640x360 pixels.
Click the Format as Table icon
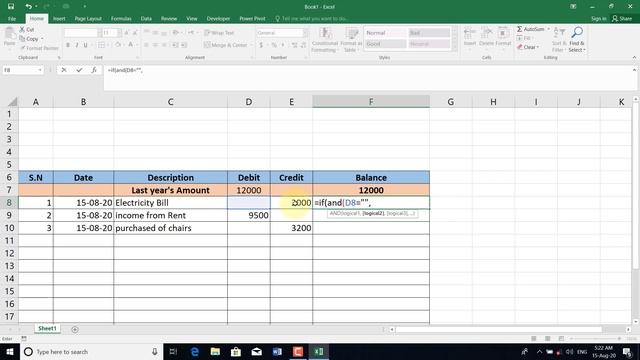coord(351,33)
